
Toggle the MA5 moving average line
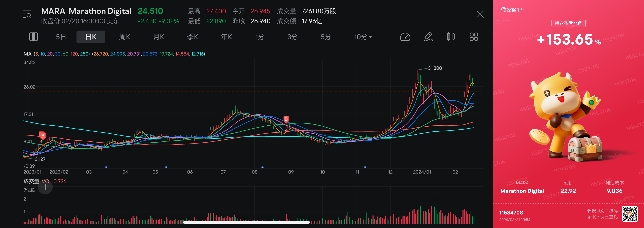point(36,54)
